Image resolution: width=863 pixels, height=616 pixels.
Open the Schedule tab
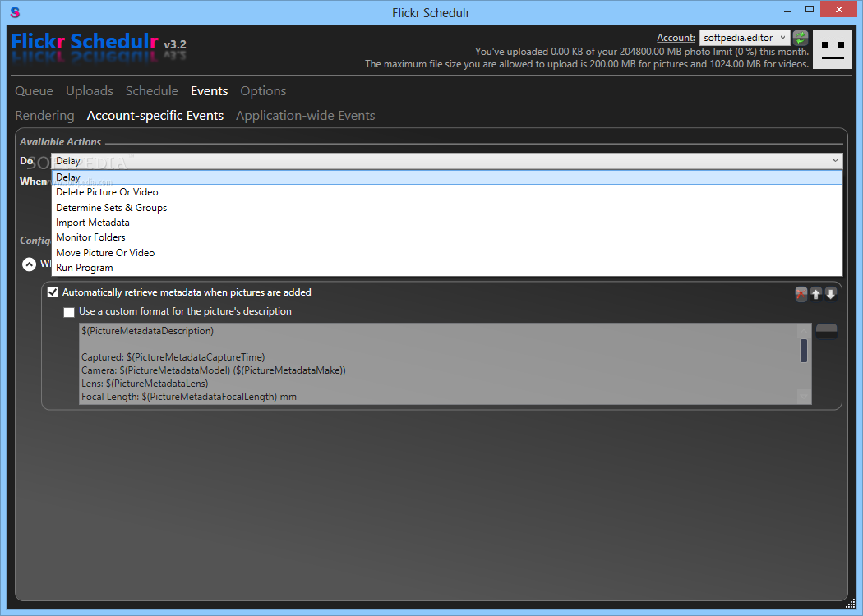(x=152, y=90)
